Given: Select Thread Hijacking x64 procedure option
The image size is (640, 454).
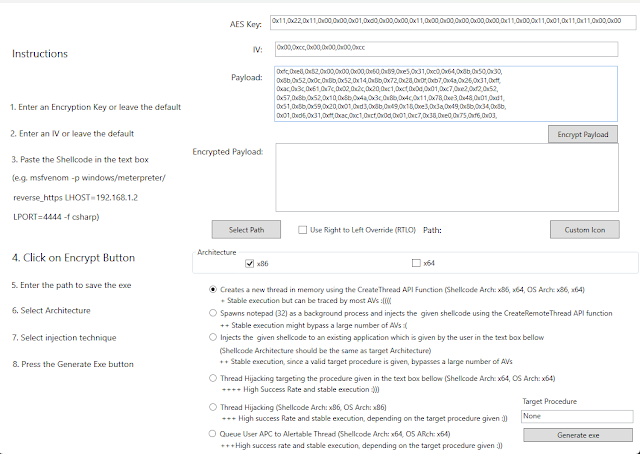Looking at the screenshot, I should click(213, 378).
